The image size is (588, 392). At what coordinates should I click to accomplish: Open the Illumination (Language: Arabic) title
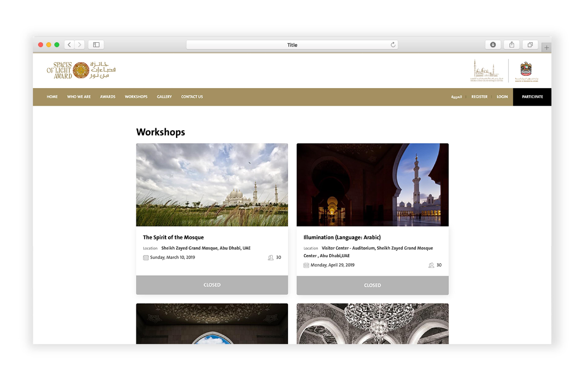coord(342,237)
